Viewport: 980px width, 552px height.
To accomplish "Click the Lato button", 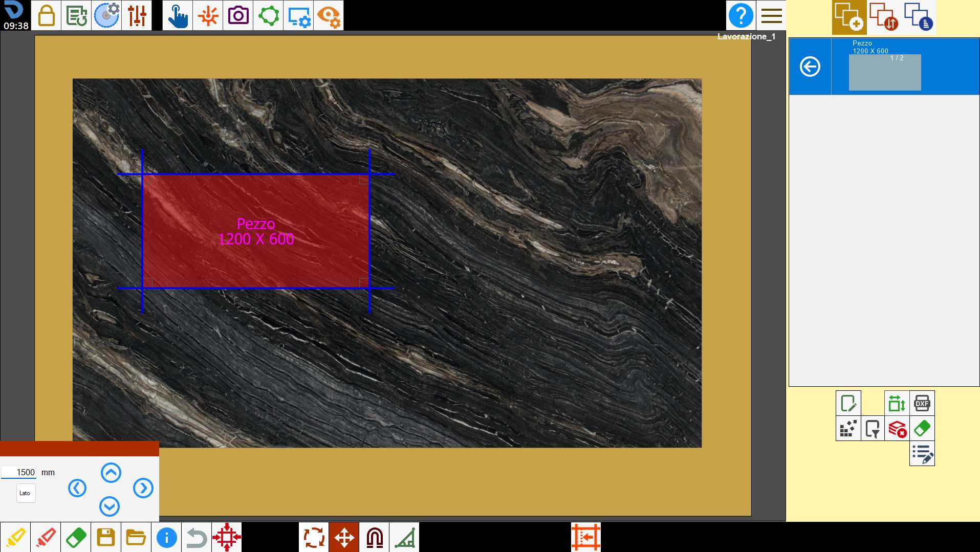I will [26, 493].
